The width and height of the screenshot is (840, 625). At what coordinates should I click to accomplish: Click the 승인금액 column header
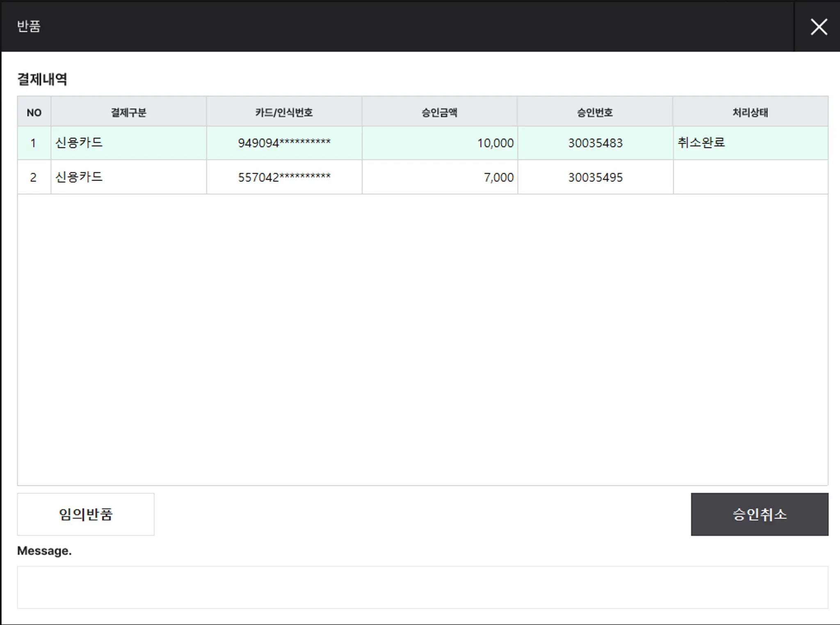pos(439,112)
